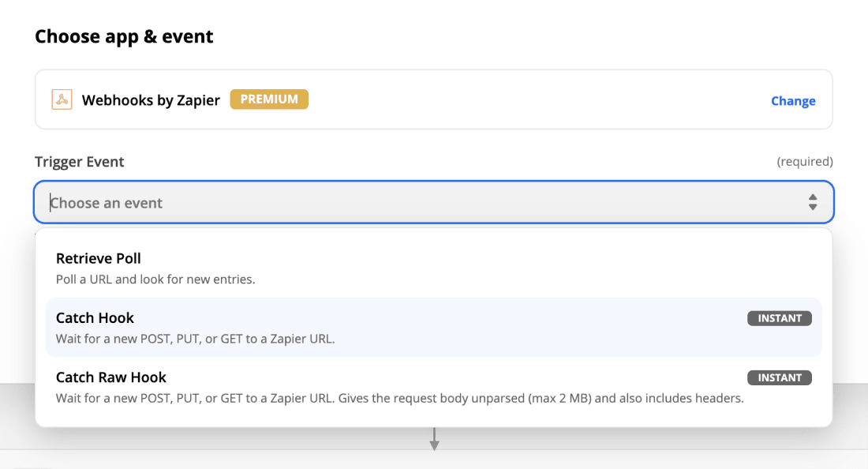
Task: Open the Choose an event combo box
Action: coord(434,202)
